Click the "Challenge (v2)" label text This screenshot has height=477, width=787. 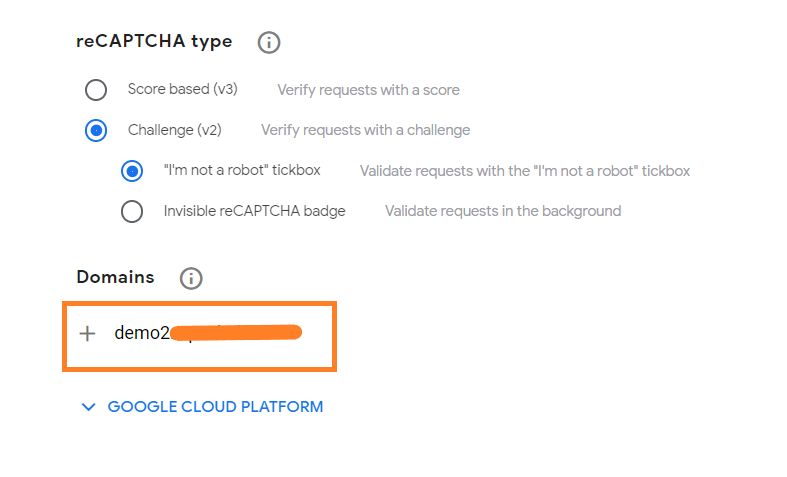coord(175,130)
